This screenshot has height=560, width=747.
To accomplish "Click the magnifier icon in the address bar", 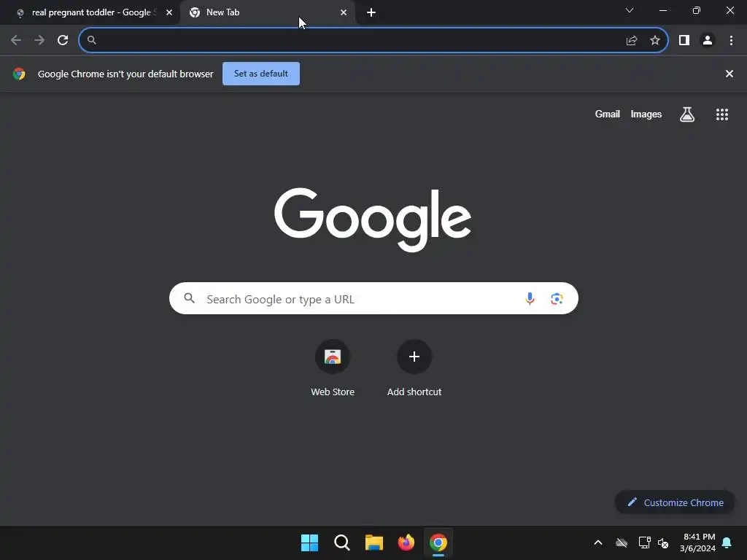I will click(92, 40).
